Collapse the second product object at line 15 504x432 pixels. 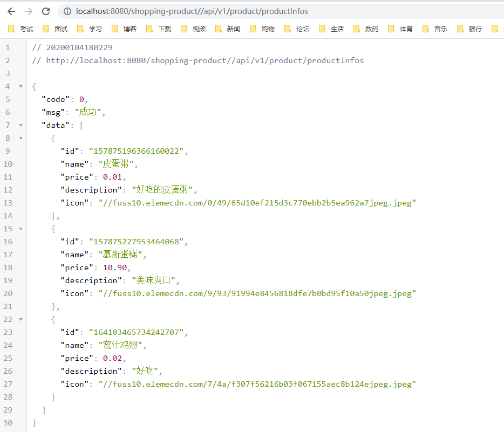click(x=21, y=229)
